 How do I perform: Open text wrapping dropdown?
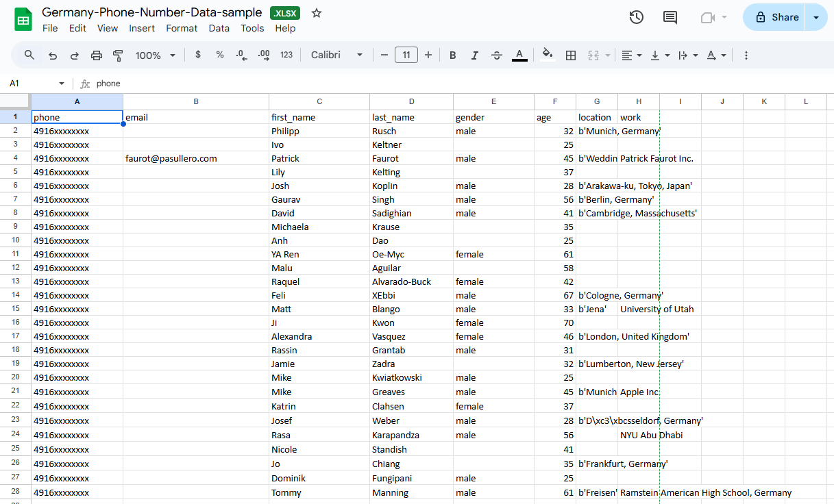pyautogui.click(x=688, y=55)
